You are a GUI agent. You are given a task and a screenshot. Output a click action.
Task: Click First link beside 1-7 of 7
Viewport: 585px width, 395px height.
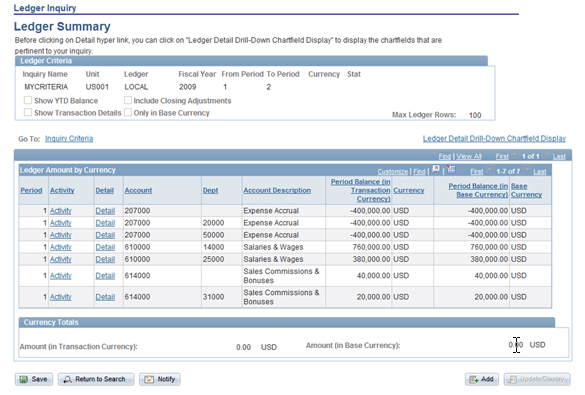[x=477, y=172]
